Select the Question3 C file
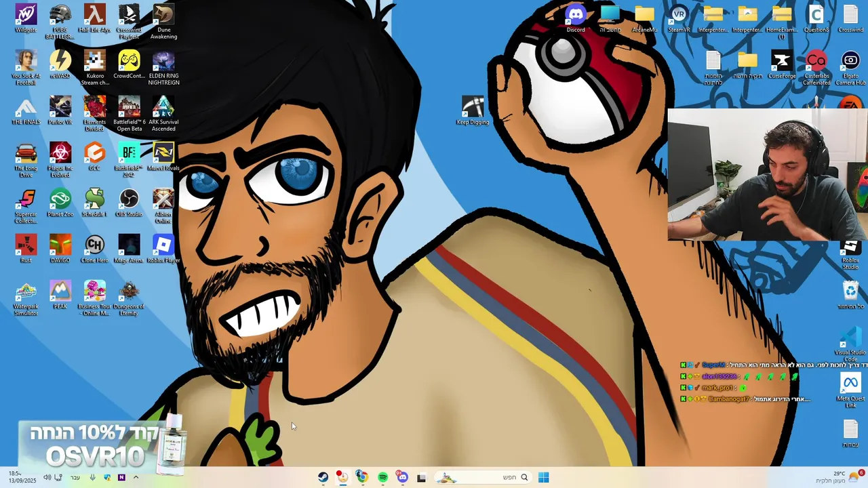868x488 pixels. point(816,19)
